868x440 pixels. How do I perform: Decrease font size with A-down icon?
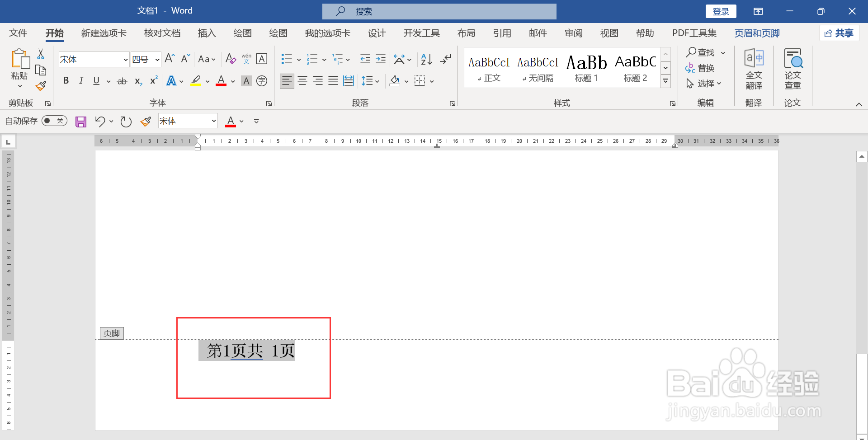(185, 59)
